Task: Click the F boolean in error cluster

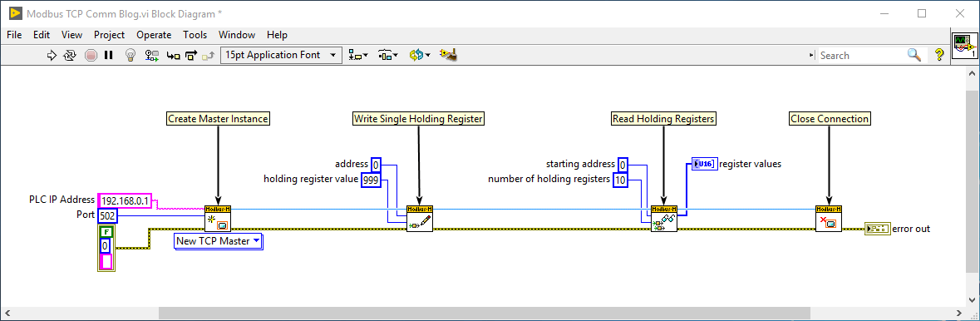Action: click(106, 231)
